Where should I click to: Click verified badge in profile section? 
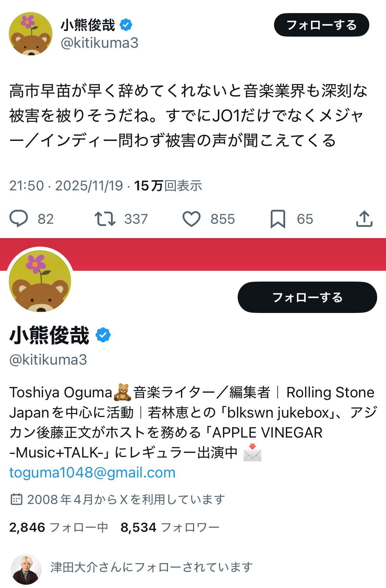click(103, 335)
